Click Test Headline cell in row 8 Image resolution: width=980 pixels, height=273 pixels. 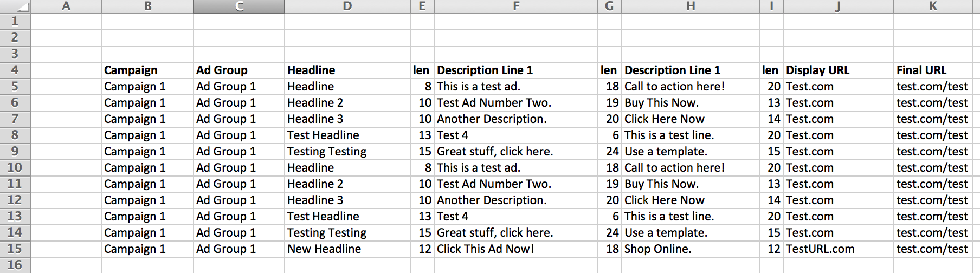click(x=347, y=135)
